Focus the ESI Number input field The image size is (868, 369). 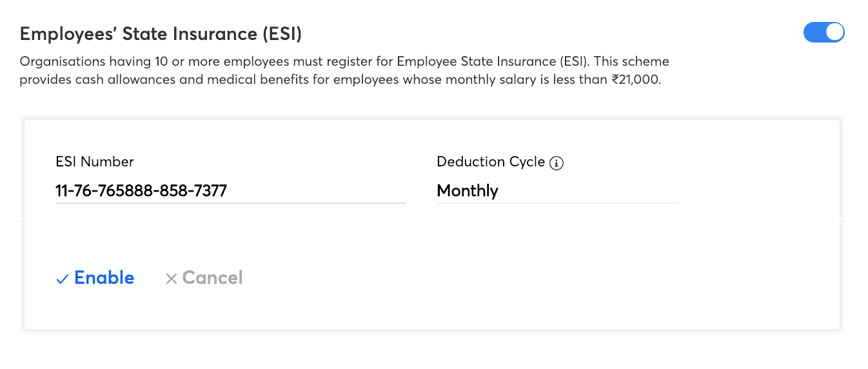pyautogui.click(x=230, y=191)
